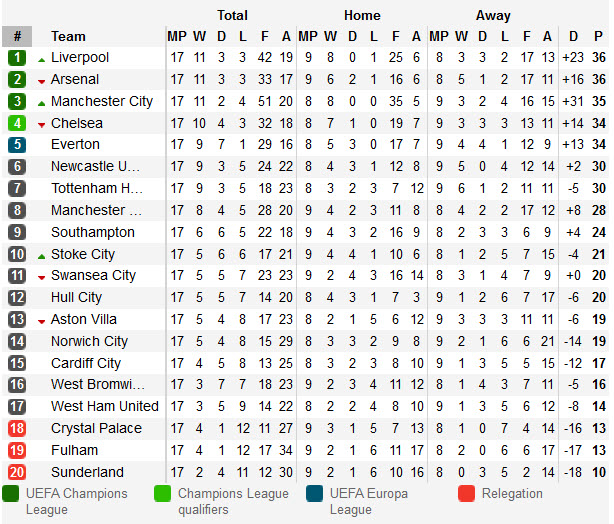
Task: Click the position 1 green rank badge
Action: (17, 57)
